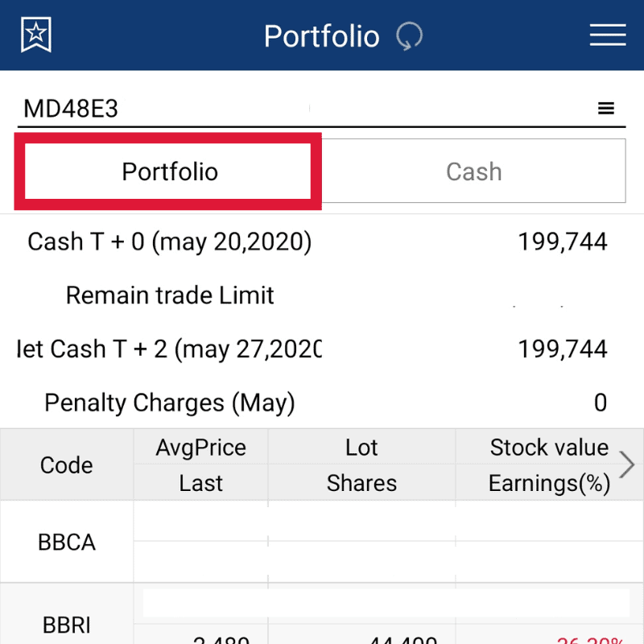Open the BBRI stock row
The width and height of the screenshot is (644, 644).
tap(67, 625)
